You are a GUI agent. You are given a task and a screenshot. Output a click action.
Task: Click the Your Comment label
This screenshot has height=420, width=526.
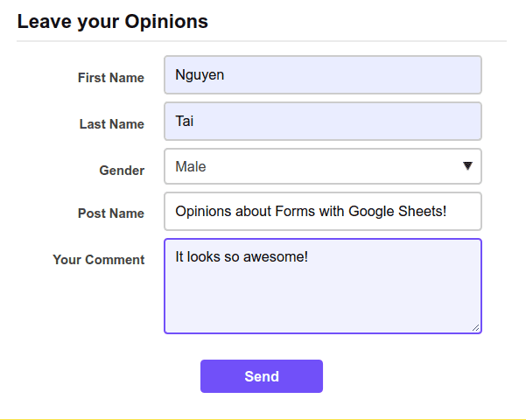click(x=99, y=260)
